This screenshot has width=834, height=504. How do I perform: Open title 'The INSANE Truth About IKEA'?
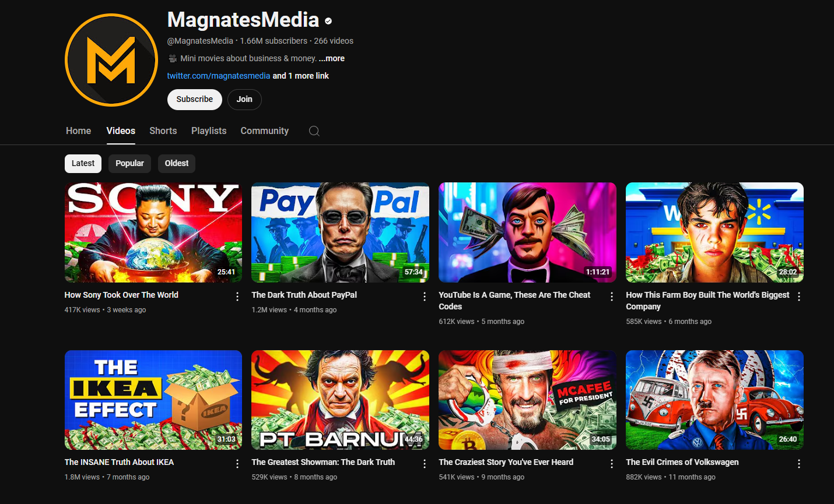pos(119,462)
